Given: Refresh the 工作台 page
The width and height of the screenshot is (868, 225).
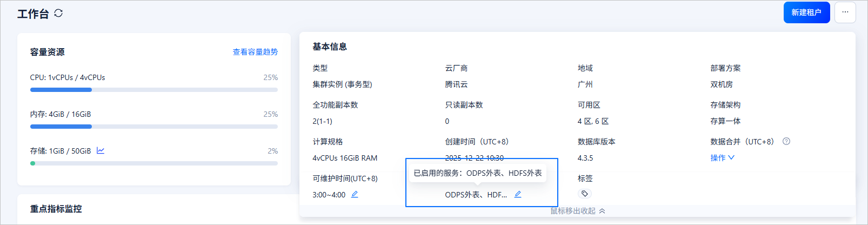Looking at the screenshot, I should coord(58,13).
